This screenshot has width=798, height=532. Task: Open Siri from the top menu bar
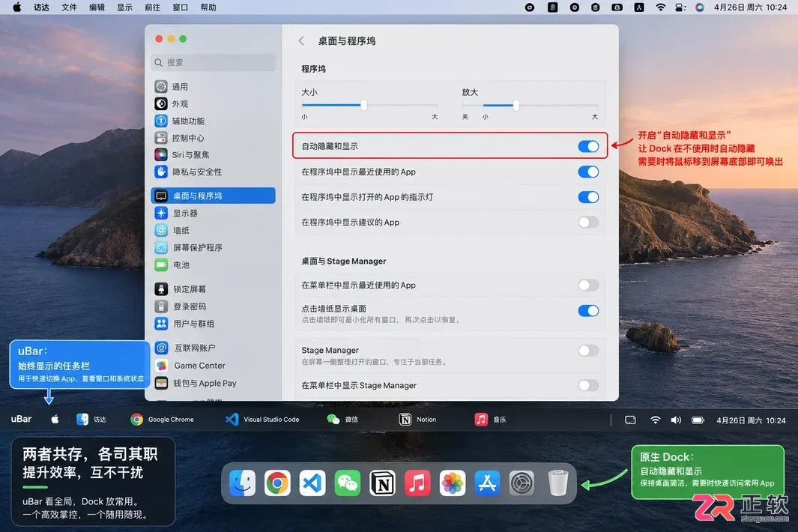(x=700, y=7)
